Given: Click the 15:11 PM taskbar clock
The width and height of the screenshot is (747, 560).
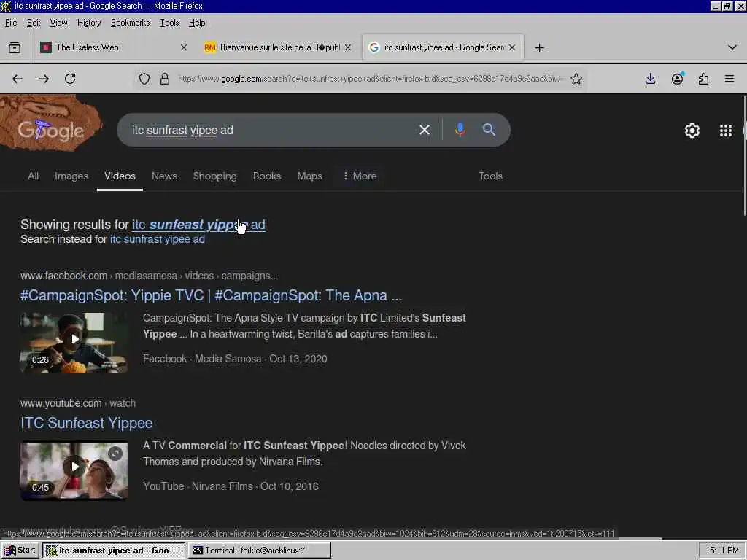Looking at the screenshot, I should (721, 551).
